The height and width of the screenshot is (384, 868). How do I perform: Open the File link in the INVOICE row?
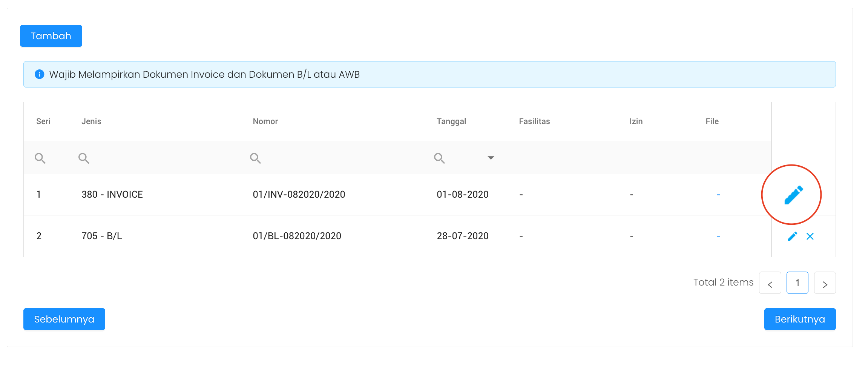(x=718, y=195)
